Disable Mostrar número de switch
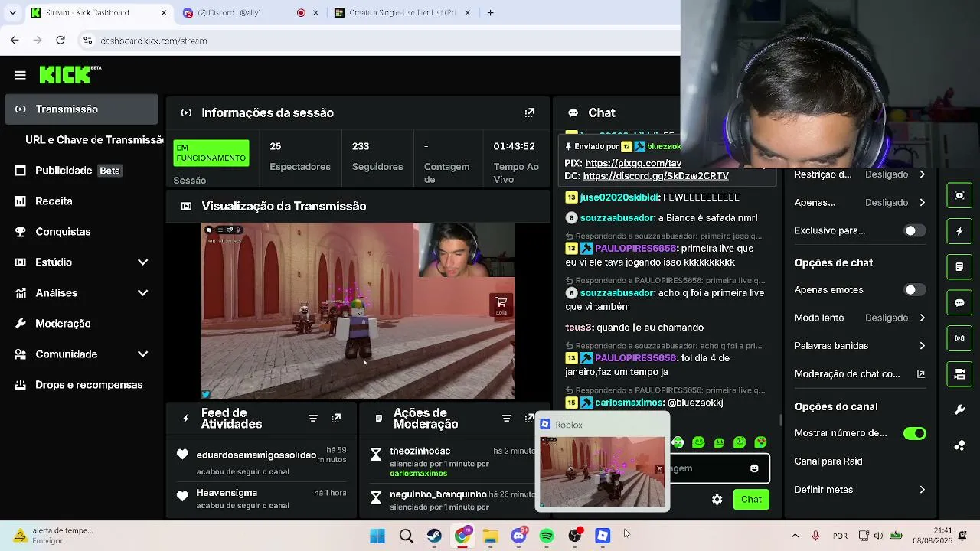Viewport: 980px width, 551px height. (x=914, y=433)
